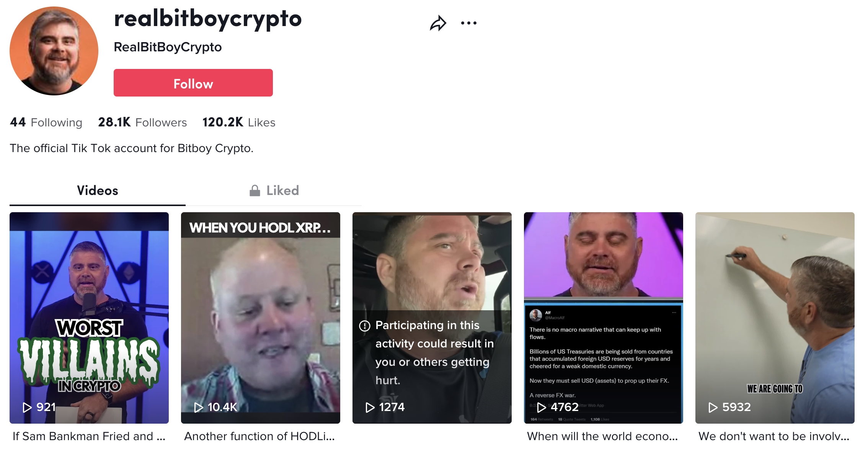This screenshot has height=452, width=868.
Task: Click the caption 'When will the world econo...'
Action: point(602,436)
